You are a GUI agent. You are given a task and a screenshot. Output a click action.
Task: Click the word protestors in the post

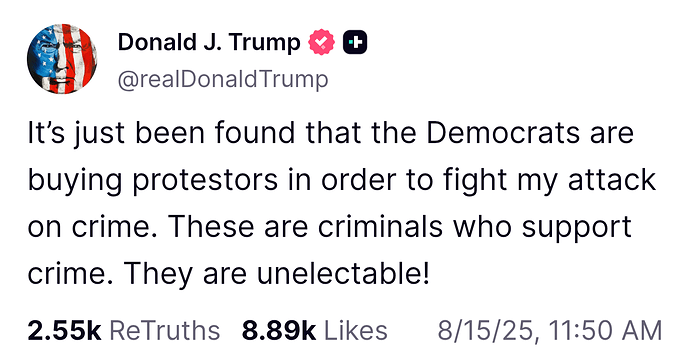205,180
